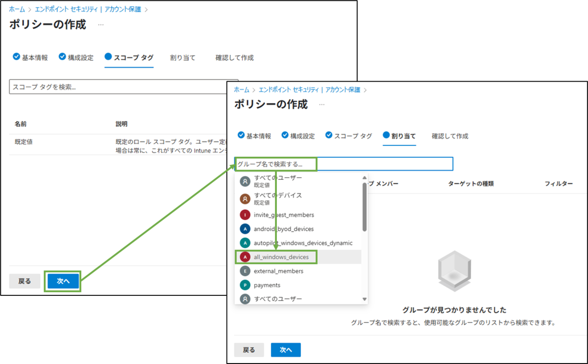Open the ellipsis menu in back window title
The image size is (588, 364).
[100, 24]
